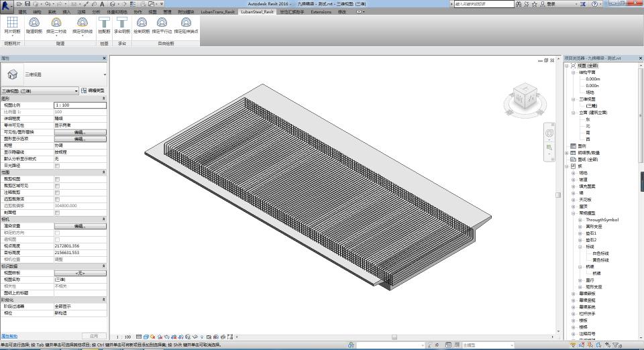Collapse the 立面 (建筑立面) elevations node

pos(574,113)
